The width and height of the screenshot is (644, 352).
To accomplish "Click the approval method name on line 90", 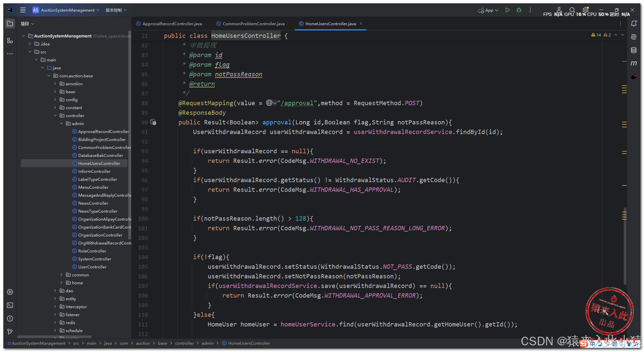I will [x=277, y=122].
